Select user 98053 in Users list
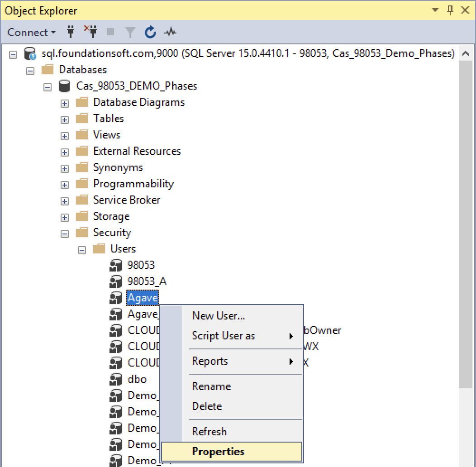Viewport: 476px width, 467px height. [x=141, y=265]
